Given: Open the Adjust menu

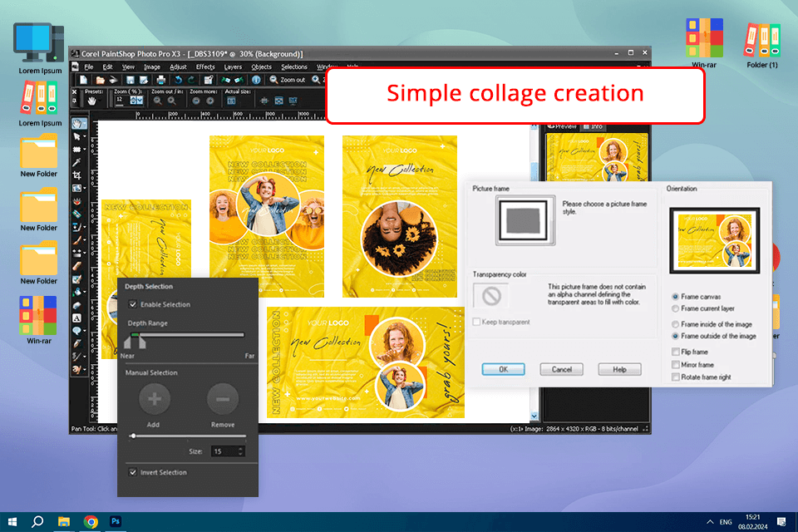Looking at the screenshot, I should click(178, 66).
